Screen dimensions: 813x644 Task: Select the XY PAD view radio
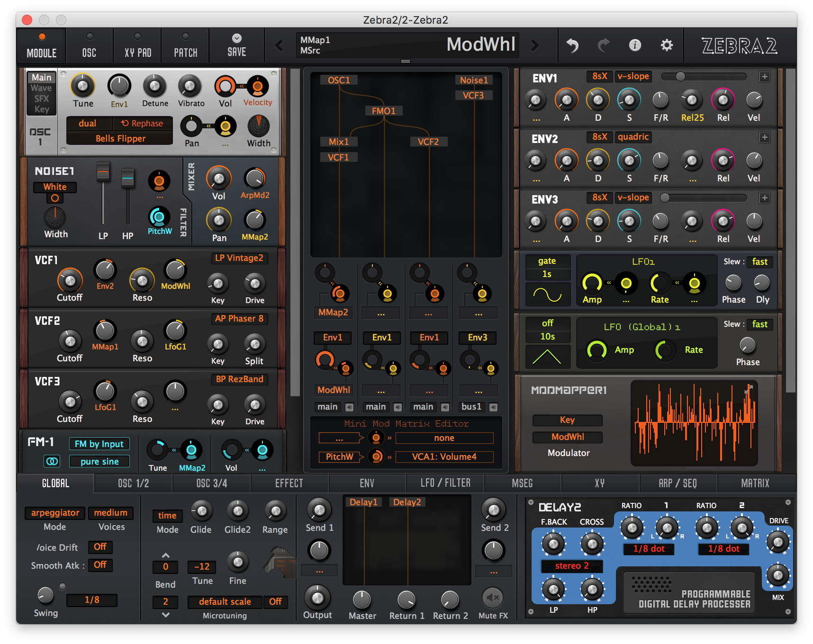[x=137, y=36]
